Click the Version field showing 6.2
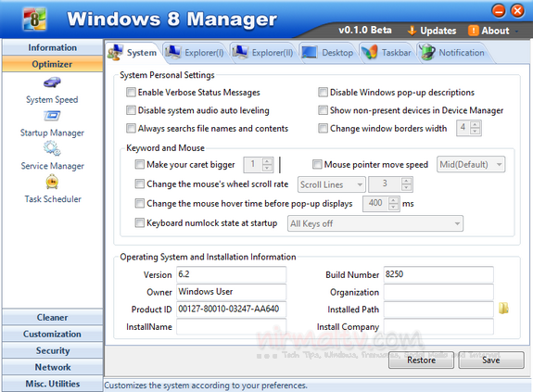 point(231,274)
